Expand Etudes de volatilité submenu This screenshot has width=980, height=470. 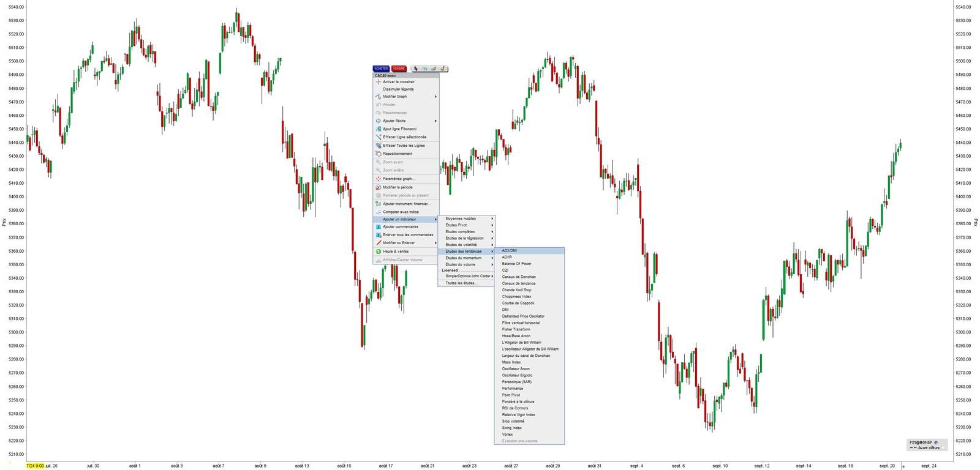click(466, 245)
